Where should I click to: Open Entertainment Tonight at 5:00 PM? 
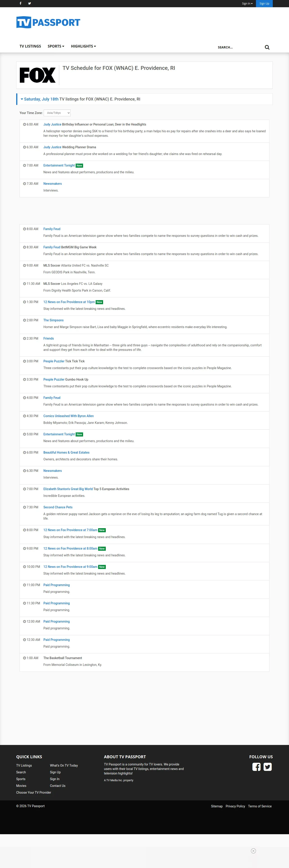(x=59, y=434)
